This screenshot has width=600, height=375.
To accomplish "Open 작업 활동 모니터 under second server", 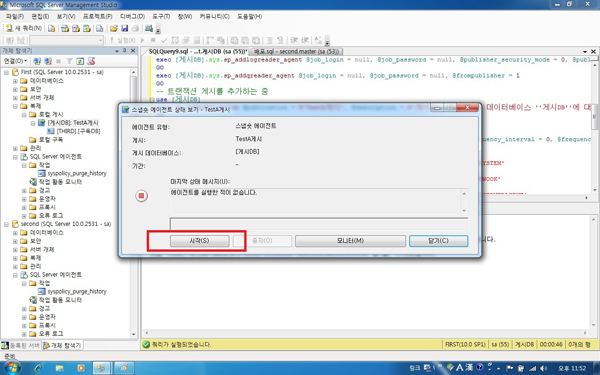I will coord(60,300).
